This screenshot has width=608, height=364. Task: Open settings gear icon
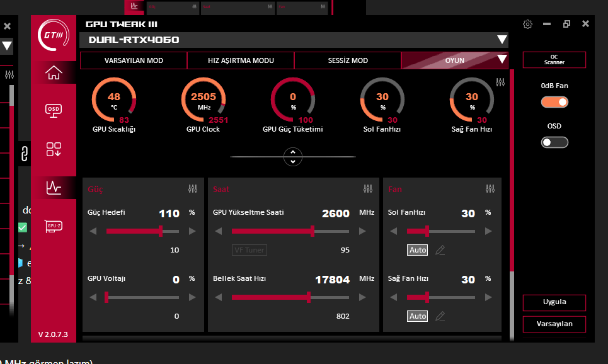pyautogui.click(x=527, y=24)
